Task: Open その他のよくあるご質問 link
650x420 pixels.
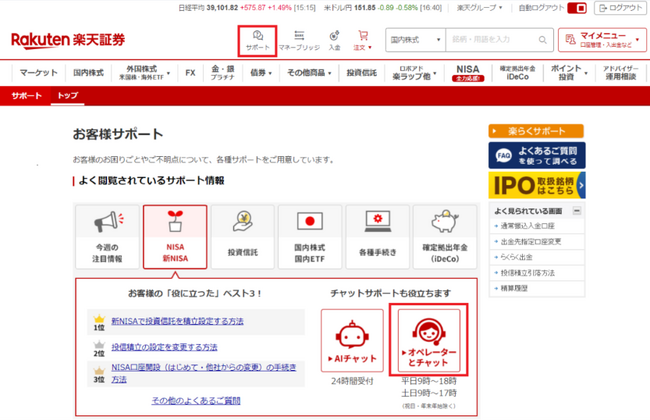Action: 196,401
